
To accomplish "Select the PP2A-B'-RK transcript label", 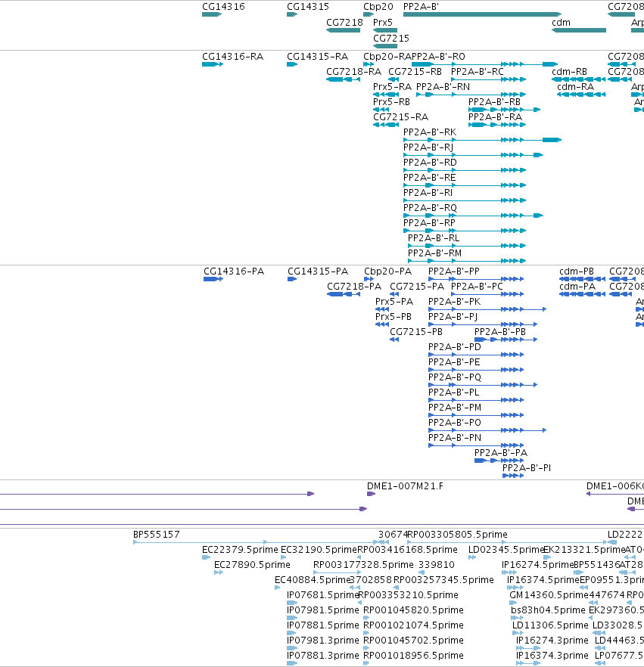I will pyautogui.click(x=430, y=132).
